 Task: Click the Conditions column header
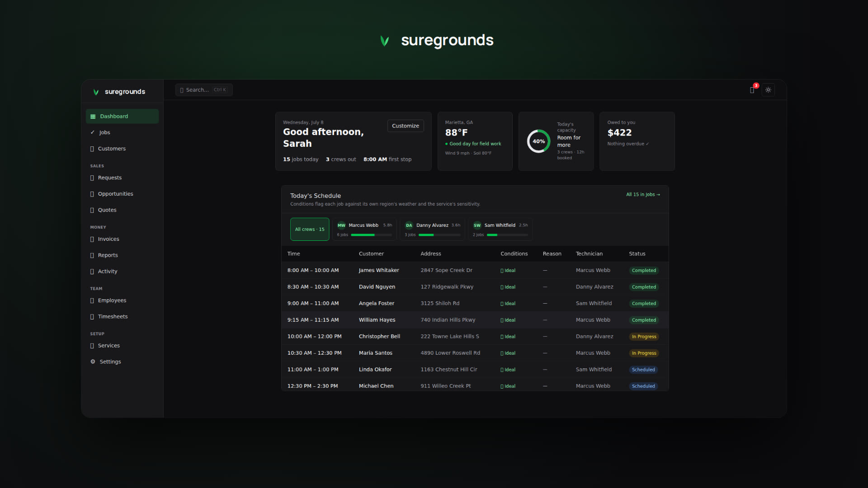pyautogui.click(x=514, y=254)
